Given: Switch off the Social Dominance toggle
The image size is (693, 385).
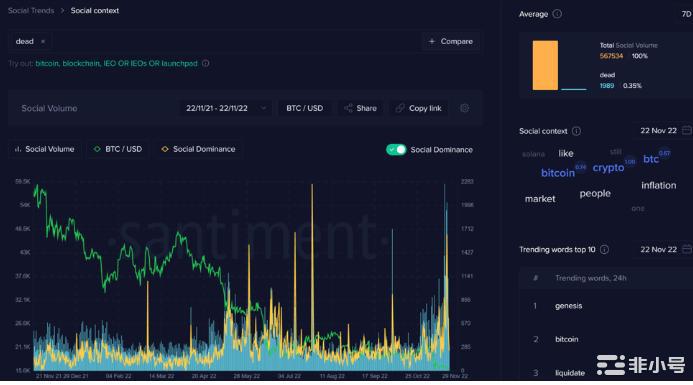Looking at the screenshot, I should pyautogui.click(x=396, y=150).
